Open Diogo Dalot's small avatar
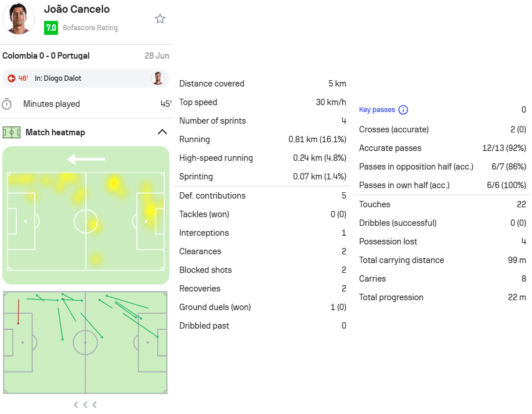The width and height of the screenshot is (532, 414). (158, 78)
